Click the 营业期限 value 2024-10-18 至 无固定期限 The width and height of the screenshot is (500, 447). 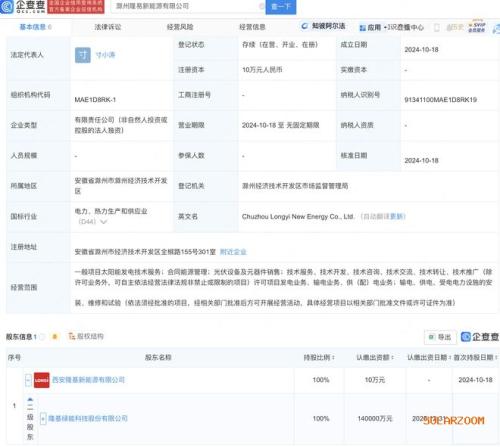281,125
